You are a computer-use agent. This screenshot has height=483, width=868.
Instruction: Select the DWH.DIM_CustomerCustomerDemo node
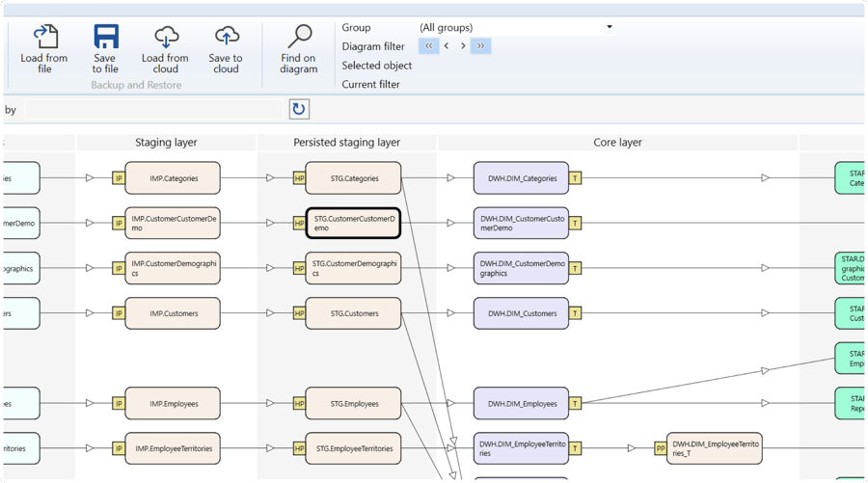521,223
